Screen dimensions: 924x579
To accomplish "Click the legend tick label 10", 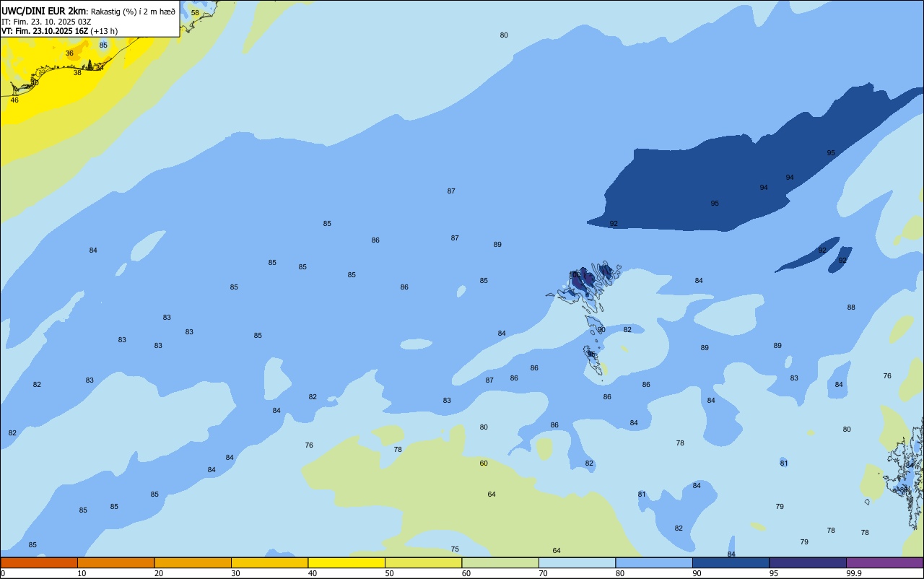I will [x=82, y=573].
